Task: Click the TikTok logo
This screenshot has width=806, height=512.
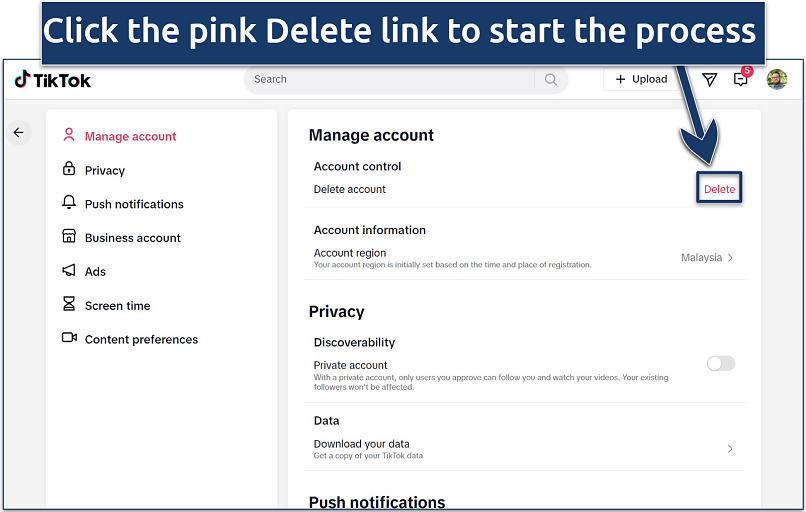Action: tap(52, 80)
